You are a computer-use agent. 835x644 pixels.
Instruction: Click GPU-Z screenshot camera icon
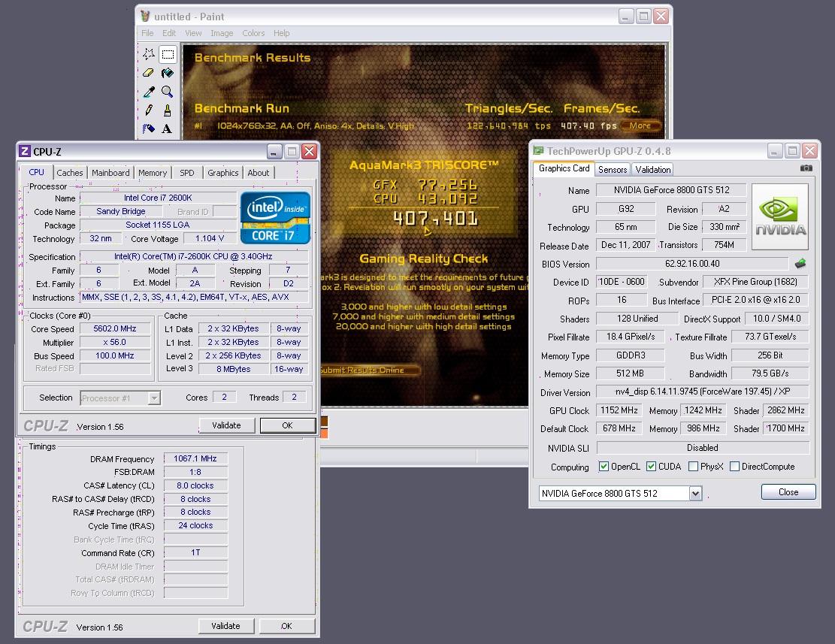[x=806, y=168]
